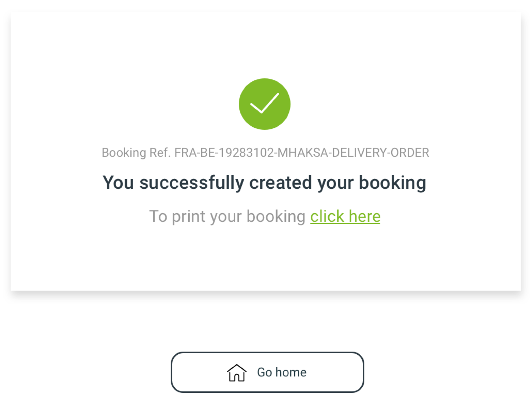Image resolution: width=532 pixels, height=399 pixels.
Task: Click 'Booking Ref.' label above the heading
Action: (x=136, y=152)
